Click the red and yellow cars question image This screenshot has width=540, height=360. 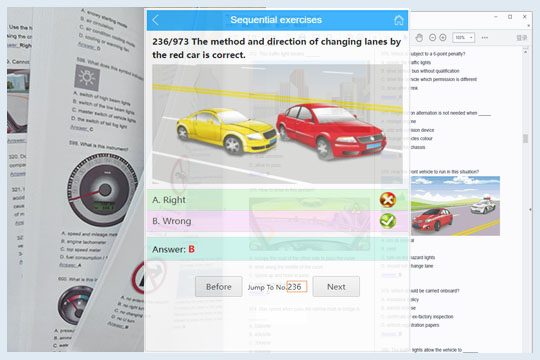point(277,124)
